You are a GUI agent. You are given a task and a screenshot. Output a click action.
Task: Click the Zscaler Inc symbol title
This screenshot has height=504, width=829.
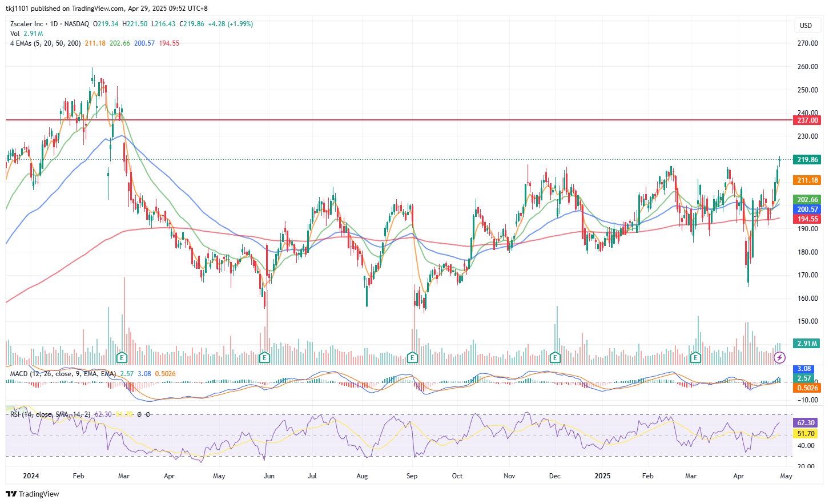26,24
